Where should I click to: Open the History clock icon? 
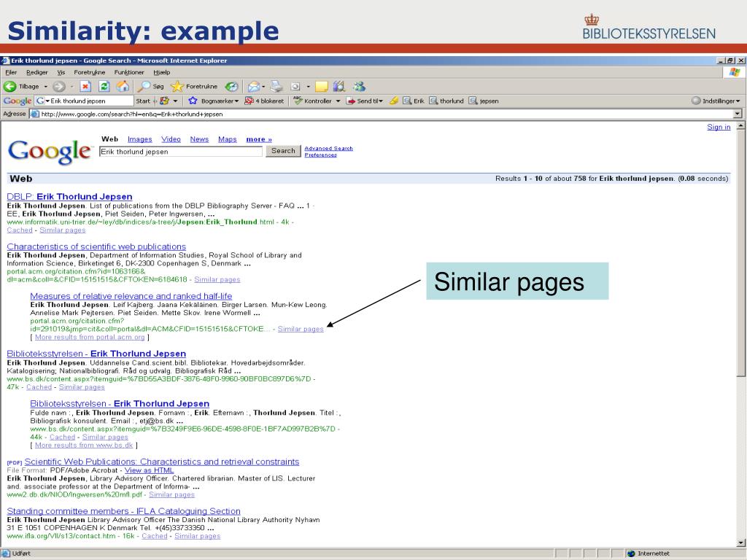[231, 87]
